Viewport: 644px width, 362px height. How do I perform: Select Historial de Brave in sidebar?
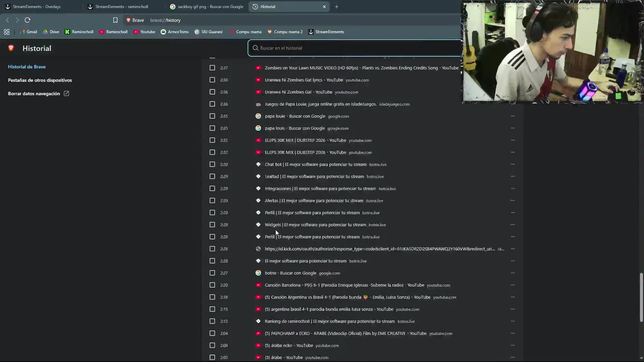coord(27,67)
